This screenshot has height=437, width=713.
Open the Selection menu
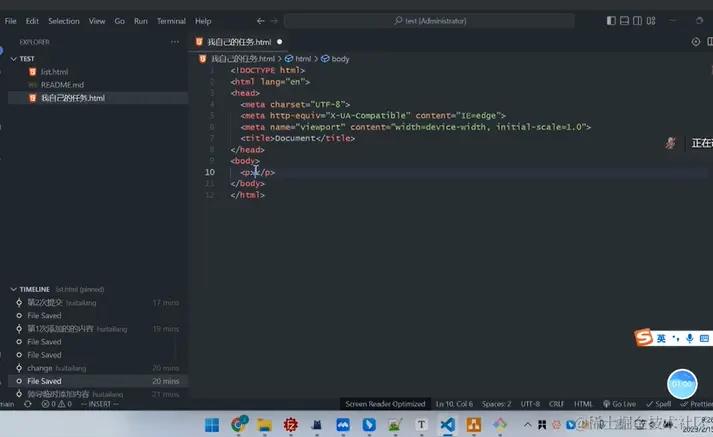[x=64, y=21]
